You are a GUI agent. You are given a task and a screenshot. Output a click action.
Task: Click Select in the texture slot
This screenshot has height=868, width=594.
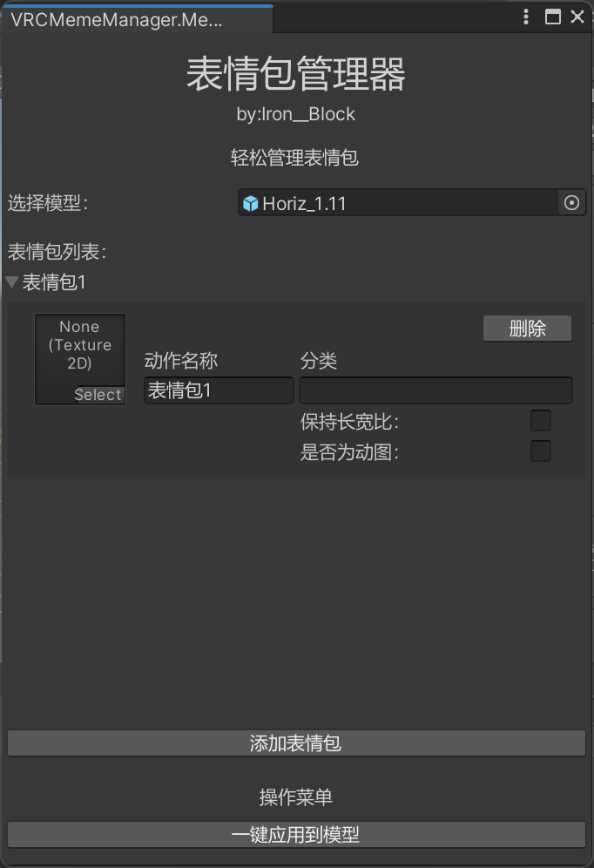pos(99,395)
